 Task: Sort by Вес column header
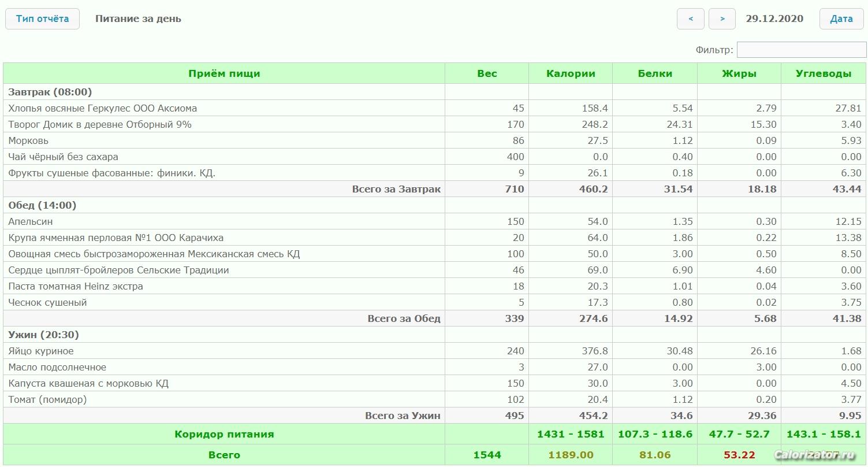tap(487, 73)
